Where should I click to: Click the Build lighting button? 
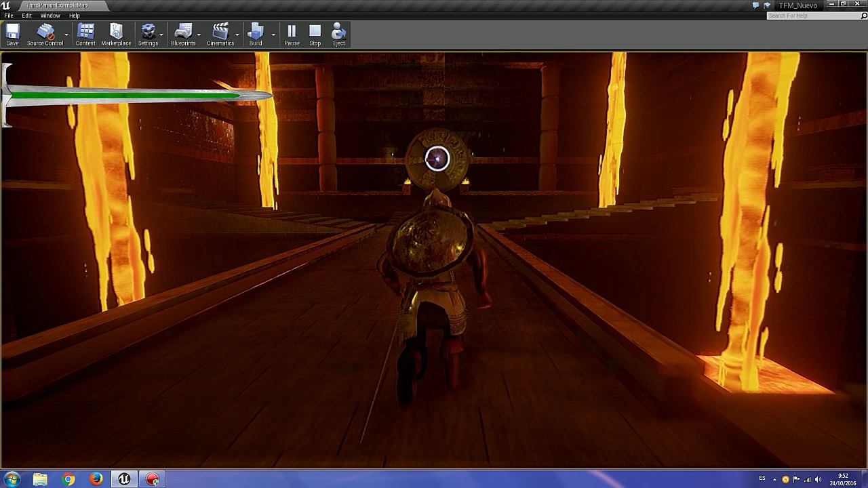tap(256, 35)
